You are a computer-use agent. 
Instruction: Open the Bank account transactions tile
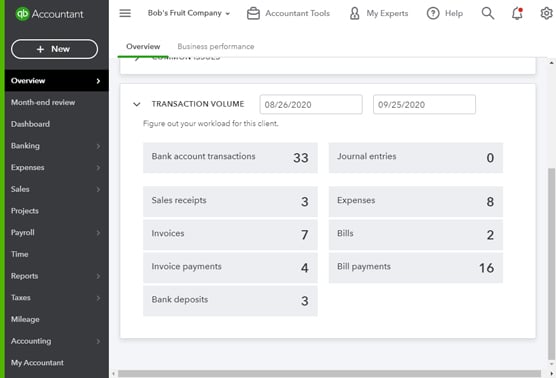click(230, 157)
